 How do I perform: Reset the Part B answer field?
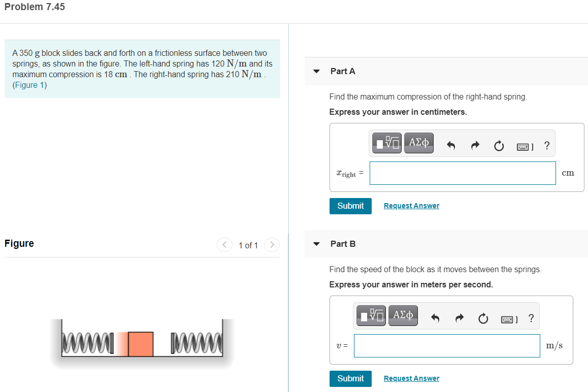(483, 318)
